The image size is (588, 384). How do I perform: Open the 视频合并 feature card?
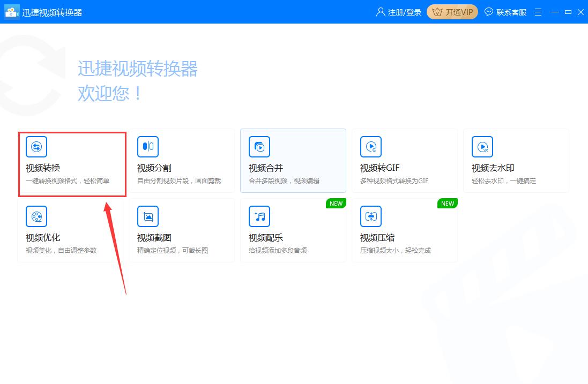pyautogui.click(x=293, y=161)
